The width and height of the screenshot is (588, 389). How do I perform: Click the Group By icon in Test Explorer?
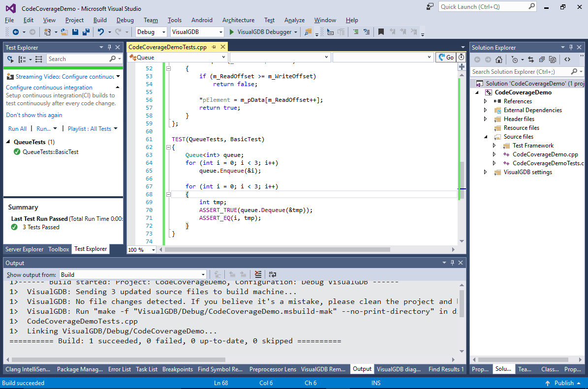pos(23,59)
